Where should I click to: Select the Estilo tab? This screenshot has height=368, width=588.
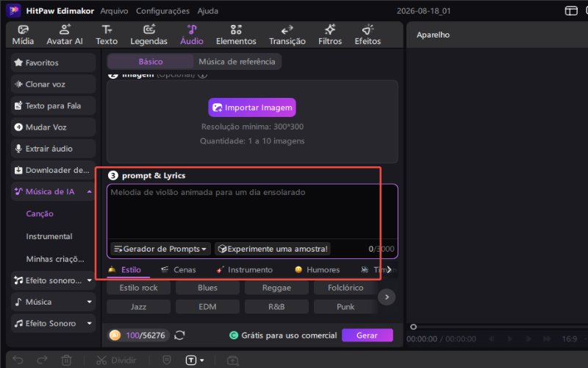[x=125, y=269]
